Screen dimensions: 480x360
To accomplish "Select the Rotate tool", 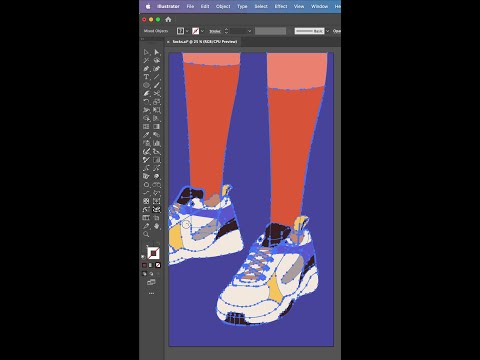I will [x=146, y=102].
